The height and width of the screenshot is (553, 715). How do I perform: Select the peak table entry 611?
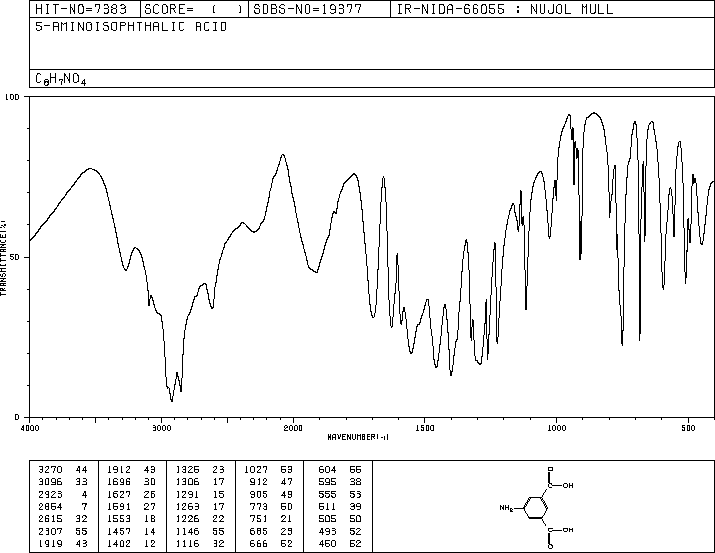point(327,506)
